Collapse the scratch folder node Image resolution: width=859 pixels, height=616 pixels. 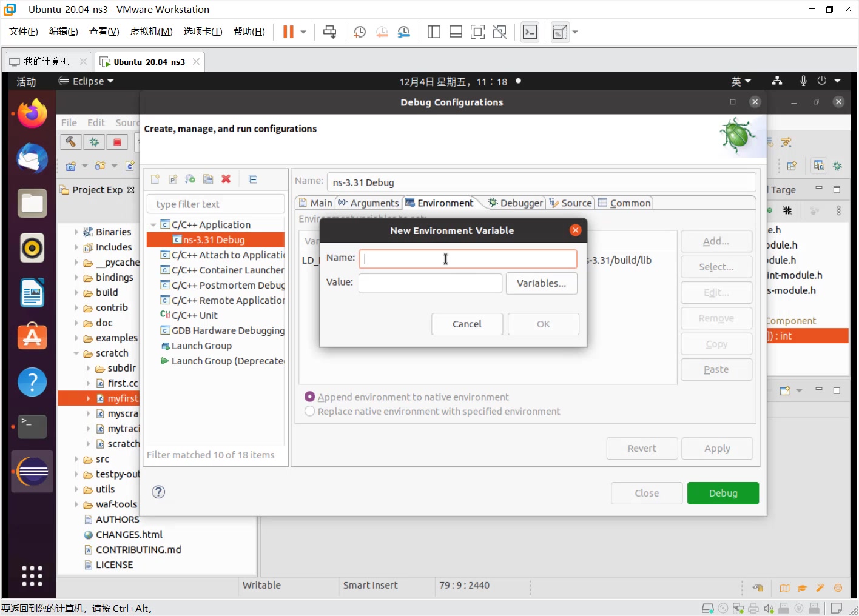point(76,353)
